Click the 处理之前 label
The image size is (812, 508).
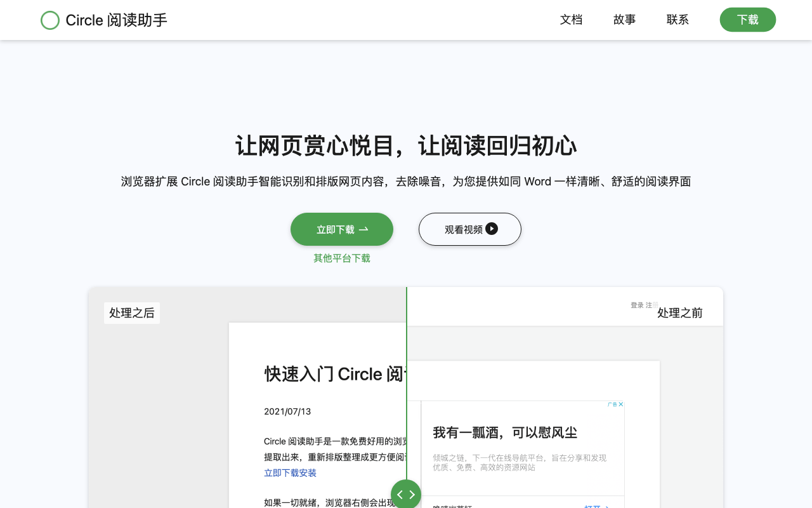[680, 313]
